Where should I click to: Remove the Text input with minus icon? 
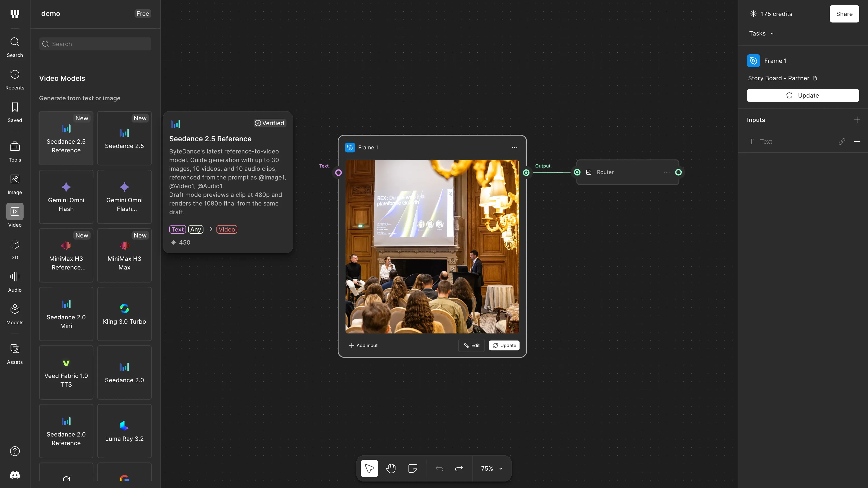[x=857, y=142]
